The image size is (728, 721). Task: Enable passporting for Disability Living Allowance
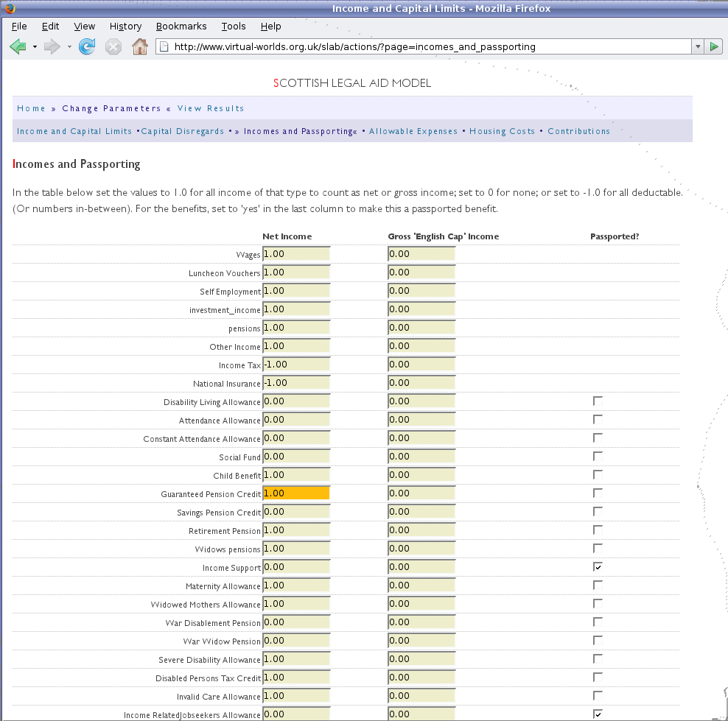pyautogui.click(x=598, y=401)
